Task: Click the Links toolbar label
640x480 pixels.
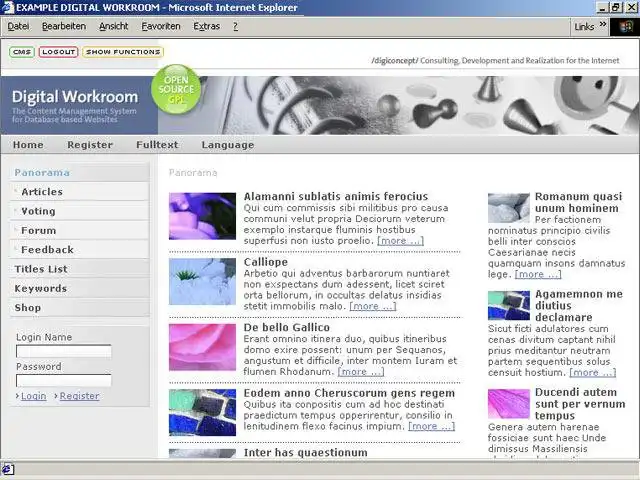Action: click(x=584, y=27)
